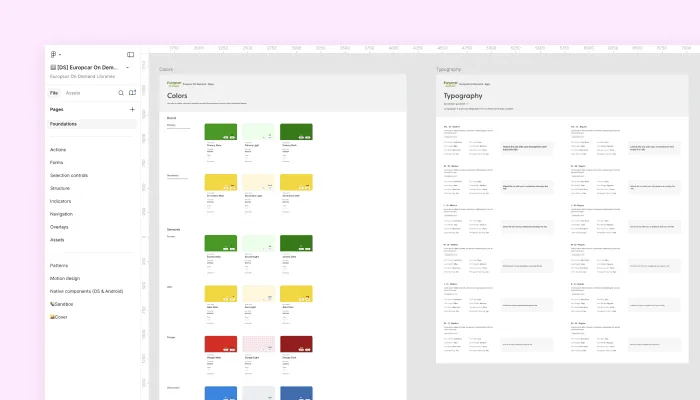Select the Colors frame label on canvas

click(x=166, y=69)
